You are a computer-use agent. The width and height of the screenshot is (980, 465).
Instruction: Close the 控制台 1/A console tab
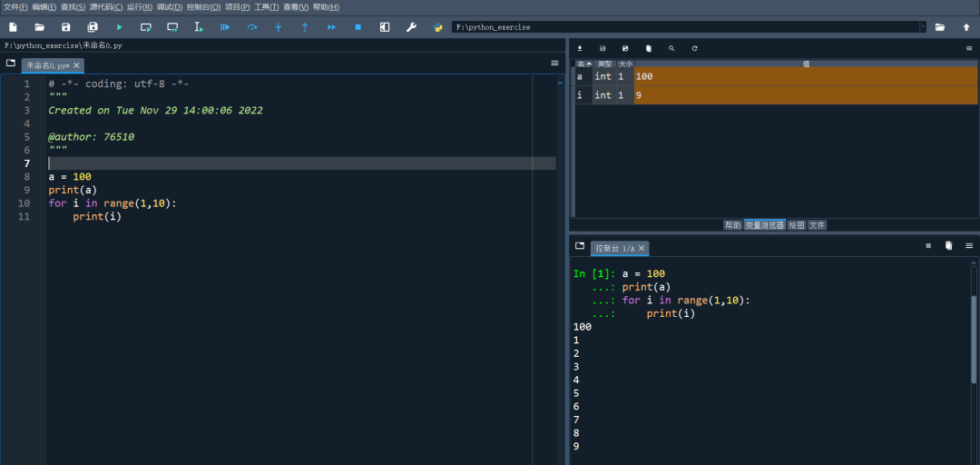[x=642, y=249]
